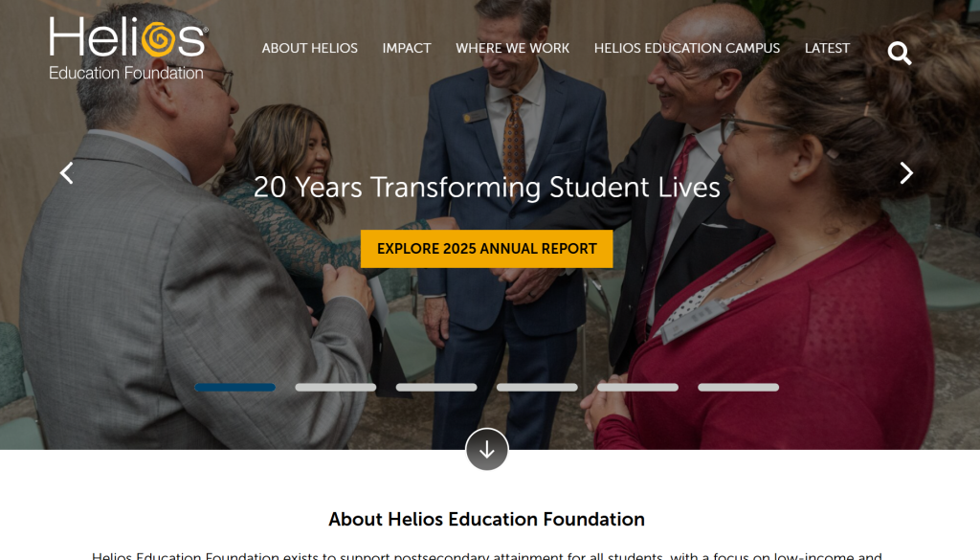Go to previous slide with left arrow
The height and width of the screenshot is (560, 980).
coord(67,173)
